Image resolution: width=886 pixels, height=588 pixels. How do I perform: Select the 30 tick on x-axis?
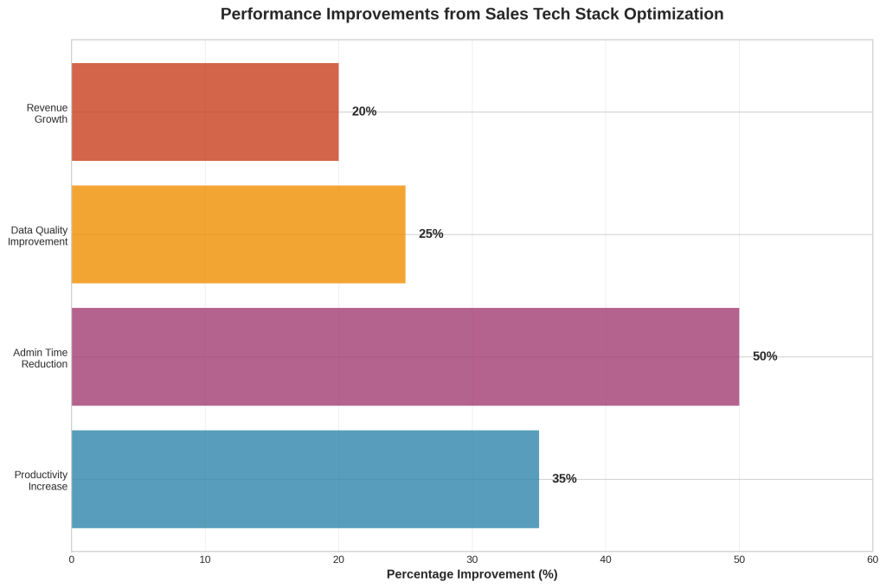point(472,559)
